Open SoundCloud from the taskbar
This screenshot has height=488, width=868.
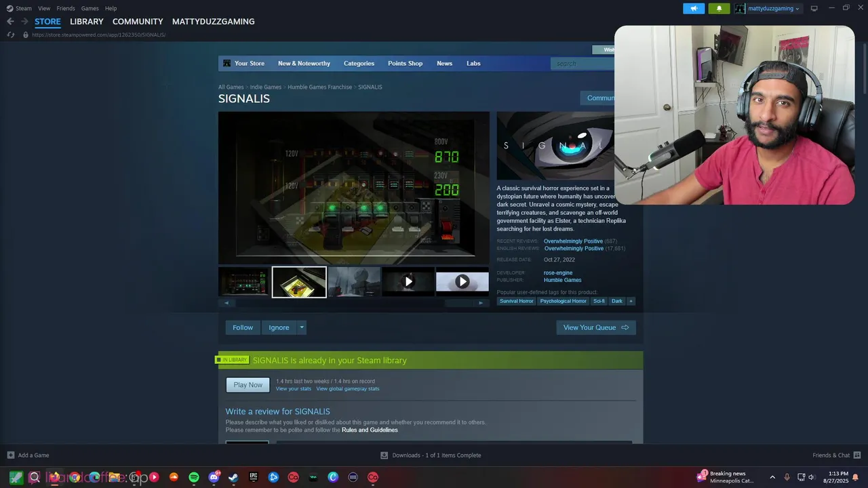coord(174,477)
